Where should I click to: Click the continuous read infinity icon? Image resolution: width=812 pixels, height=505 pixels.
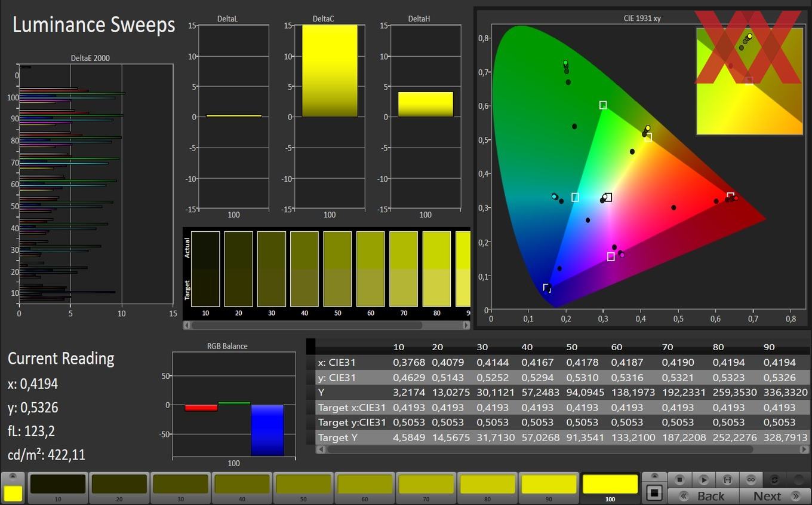coord(751,479)
